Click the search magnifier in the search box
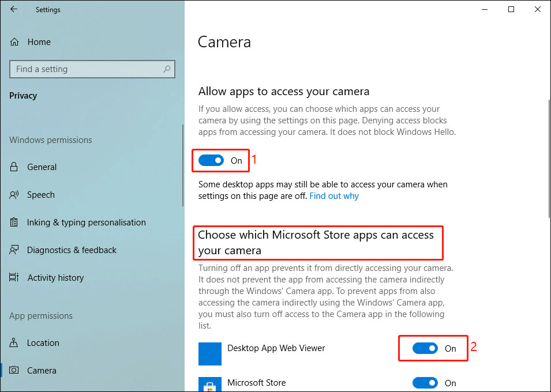Image resolution: width=551 pixels, height=392 pixels. click(x=167, y=69)
